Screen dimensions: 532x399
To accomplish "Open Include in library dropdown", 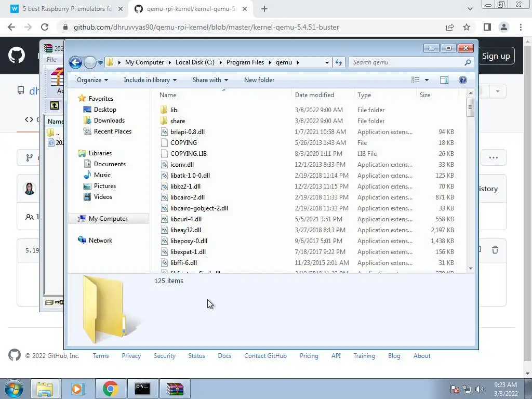I will [150, 80].
